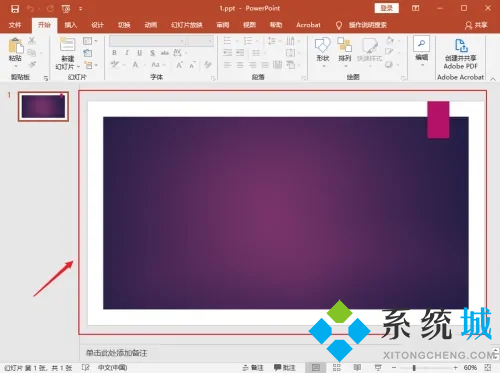Click the Format Painter brush icon
500x373 pixels.
click(x=32, y=64)
